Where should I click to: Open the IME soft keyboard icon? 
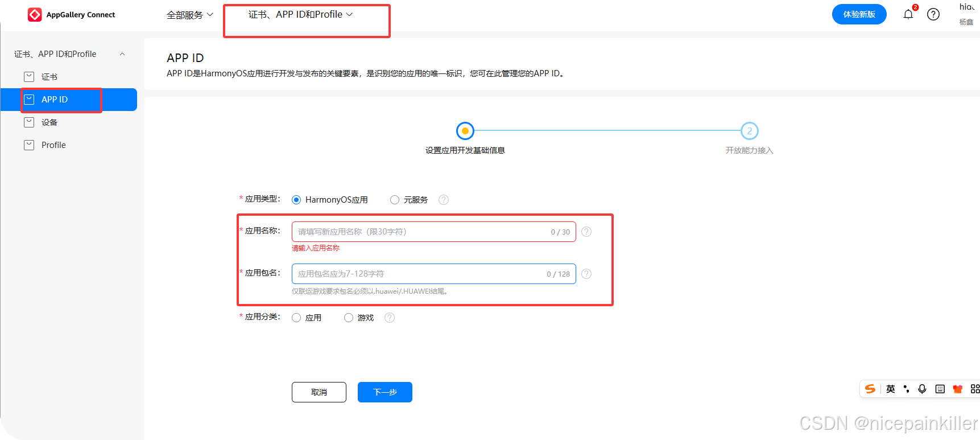tap(940, 389)
